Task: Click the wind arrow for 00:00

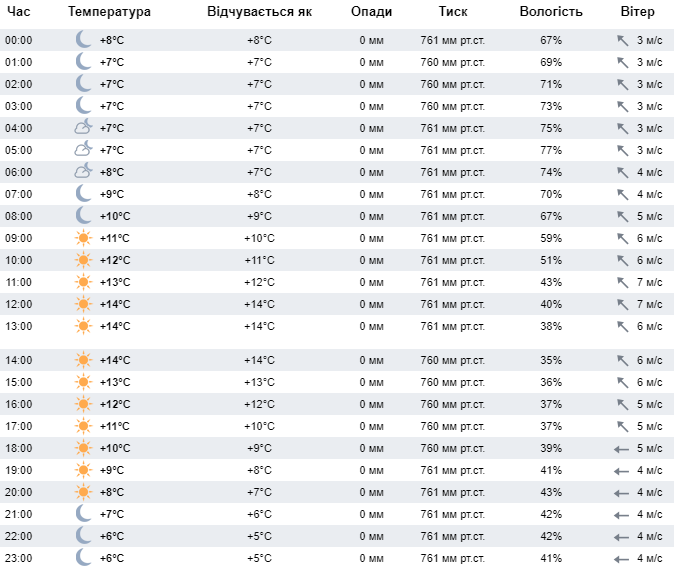Action: 621,40
